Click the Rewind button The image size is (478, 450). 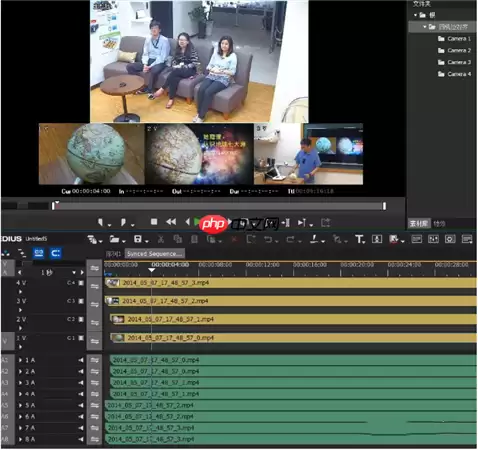(x=171, y=222)
